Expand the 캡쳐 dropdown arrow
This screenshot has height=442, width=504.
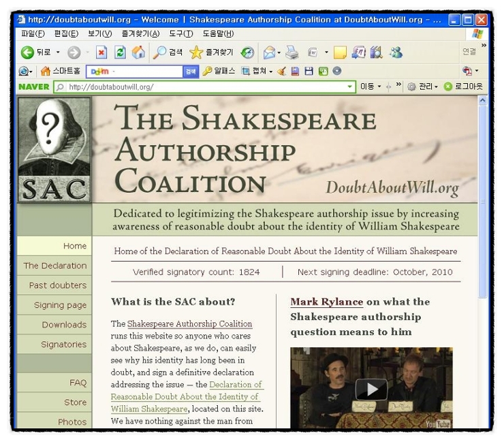pyautogui.click(x=270, y=72)
